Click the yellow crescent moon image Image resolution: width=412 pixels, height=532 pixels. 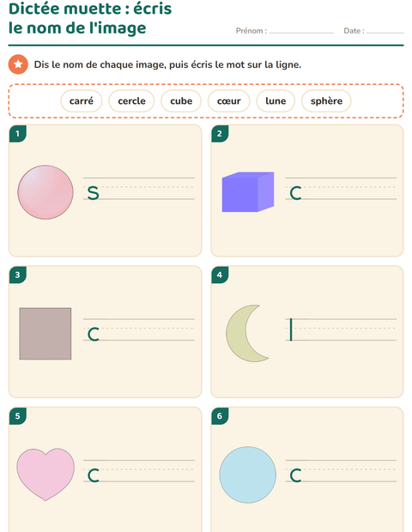(x=247, y=333)
